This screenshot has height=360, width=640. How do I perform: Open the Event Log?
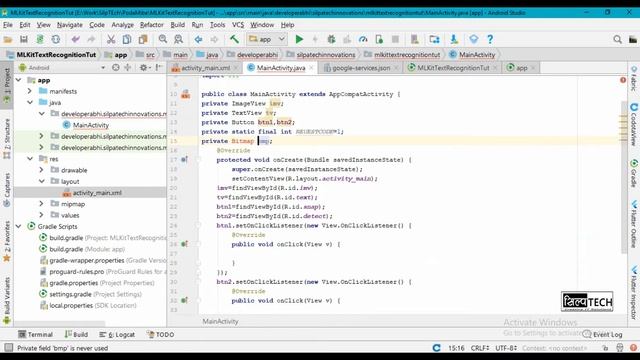pos(602,334)
